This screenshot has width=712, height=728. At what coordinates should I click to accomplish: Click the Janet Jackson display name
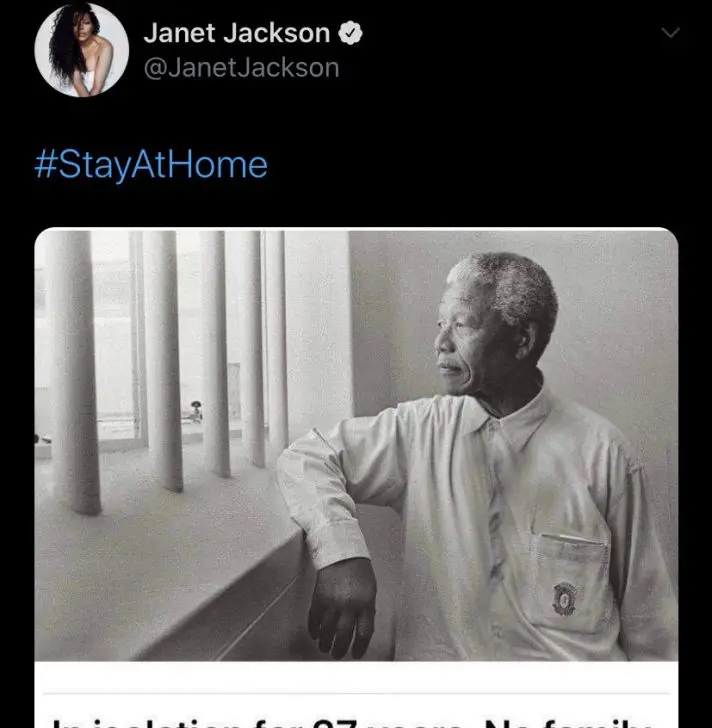click(237, 33)
